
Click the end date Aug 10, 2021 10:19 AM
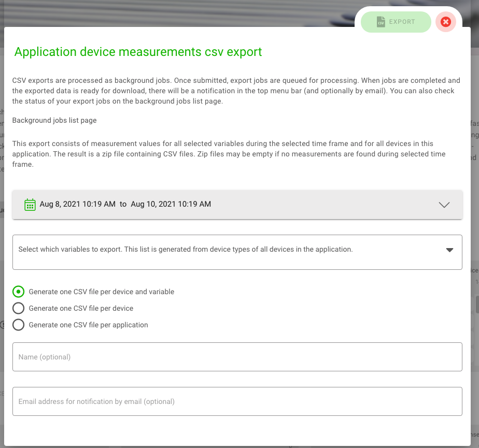171,204
